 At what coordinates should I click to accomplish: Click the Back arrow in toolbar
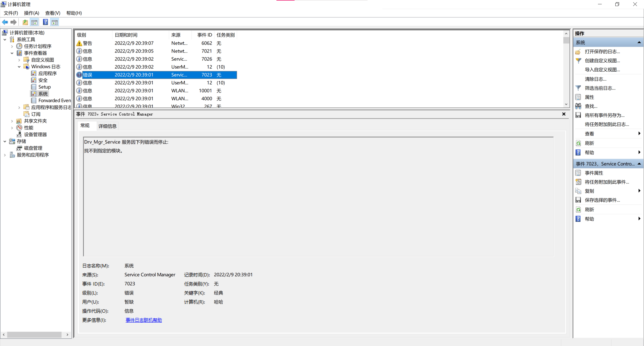tap(5, 22)
